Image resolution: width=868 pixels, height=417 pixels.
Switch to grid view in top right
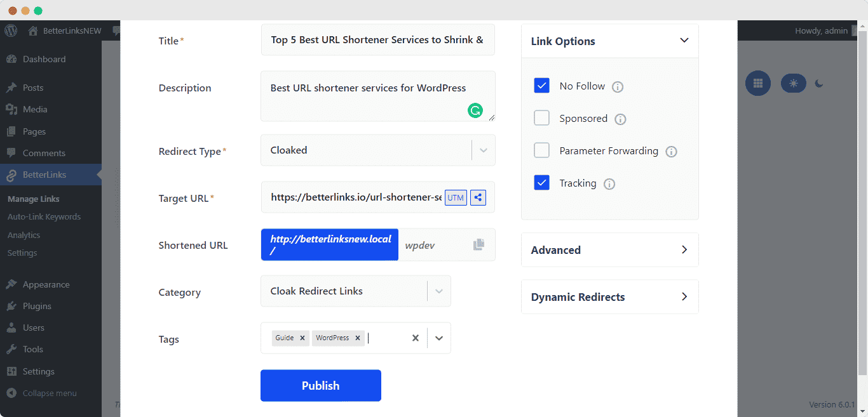point(757,83)
